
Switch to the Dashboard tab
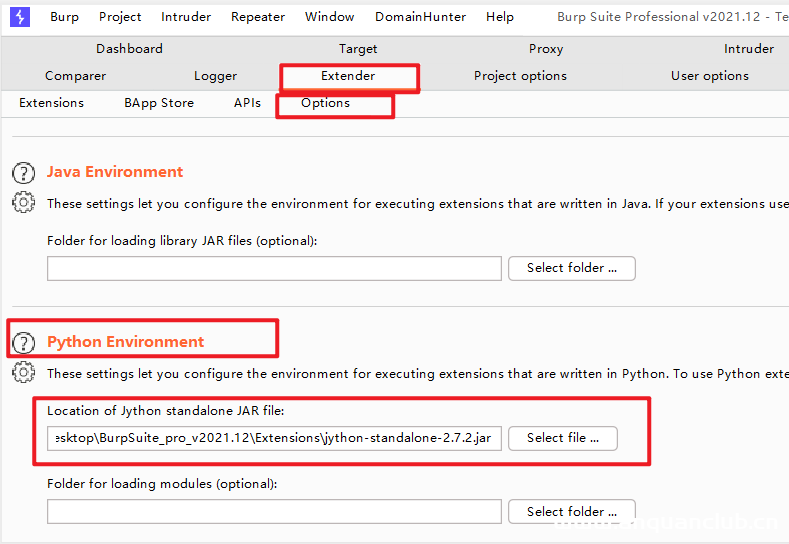coord(129,49)
